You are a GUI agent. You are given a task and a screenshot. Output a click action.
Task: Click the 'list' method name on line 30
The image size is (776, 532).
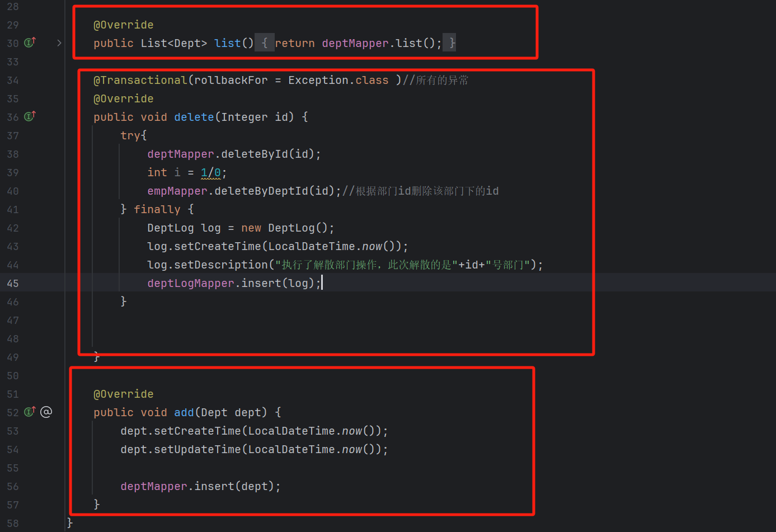click(x=228, y=43)
